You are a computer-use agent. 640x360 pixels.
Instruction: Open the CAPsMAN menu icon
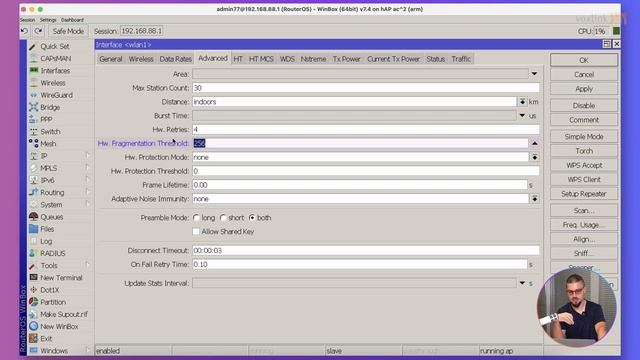33,59
